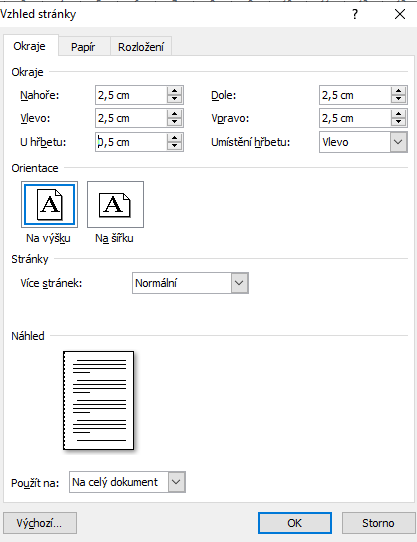The height and width of the screenshot is (542, 417).
Task: Decrease the Dole margin with down arrow
Action: (x=398, y=99)
